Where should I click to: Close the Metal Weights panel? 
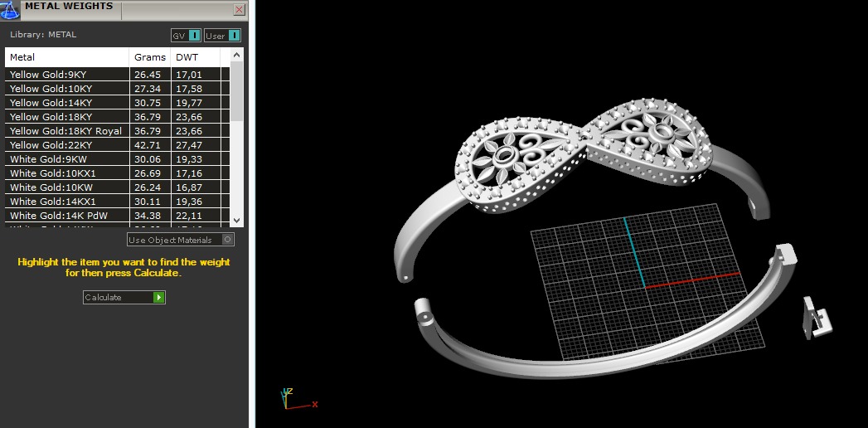coord(239,9)
